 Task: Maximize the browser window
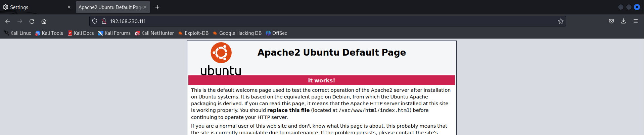coord(629,7)
